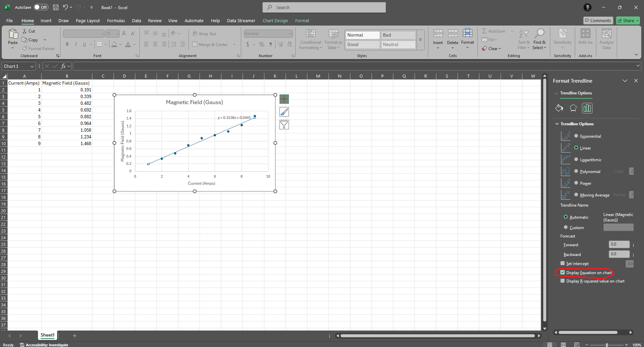Apply Merge & Center to selection
The width and height of the screenshot is (644, 347).
point(212,44)
